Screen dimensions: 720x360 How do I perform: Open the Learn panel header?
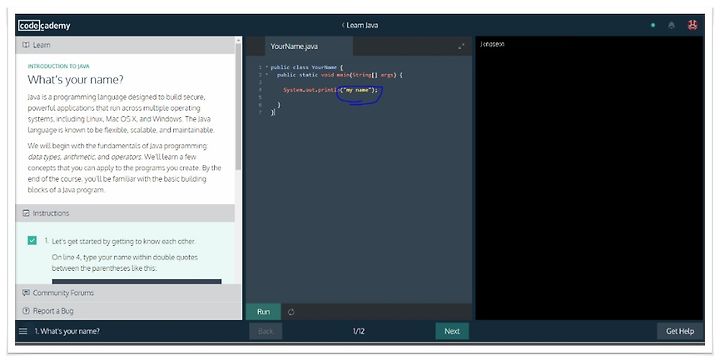(x=125, y=45)
